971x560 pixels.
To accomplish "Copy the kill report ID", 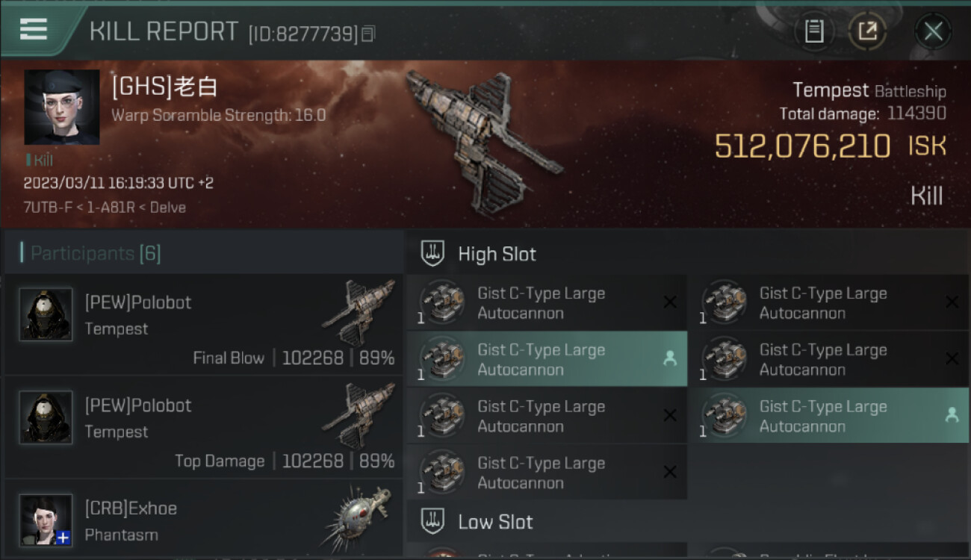I will tap(367, 34).
